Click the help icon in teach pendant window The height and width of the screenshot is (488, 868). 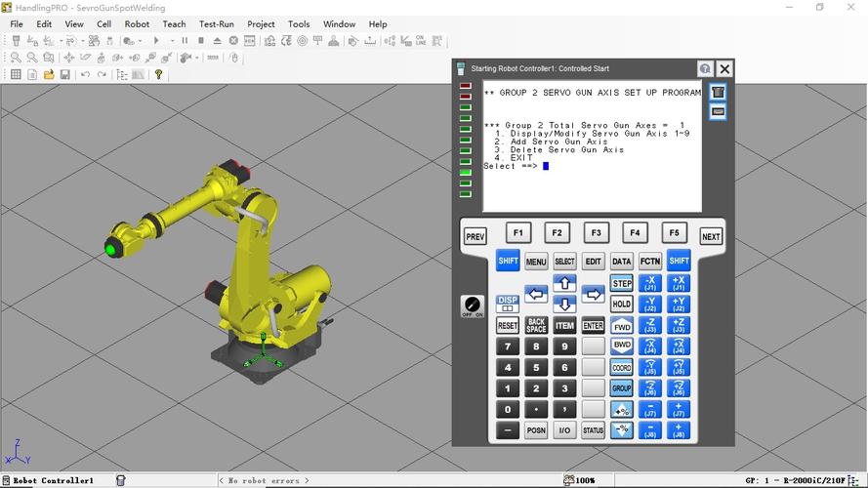[705, 68]
